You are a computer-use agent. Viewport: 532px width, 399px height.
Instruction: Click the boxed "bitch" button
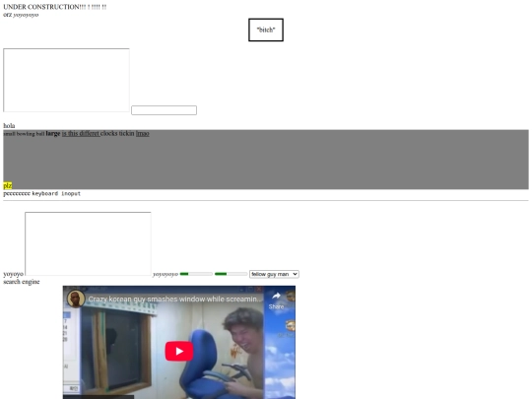[266, 30]
